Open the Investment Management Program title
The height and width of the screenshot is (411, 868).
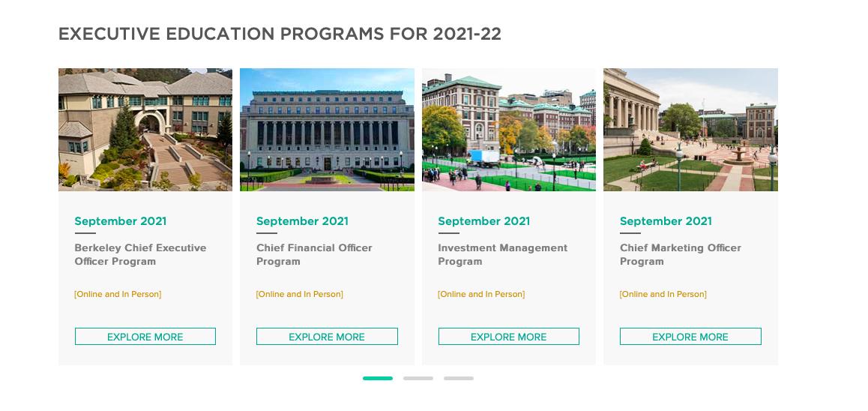click(503, 255)
